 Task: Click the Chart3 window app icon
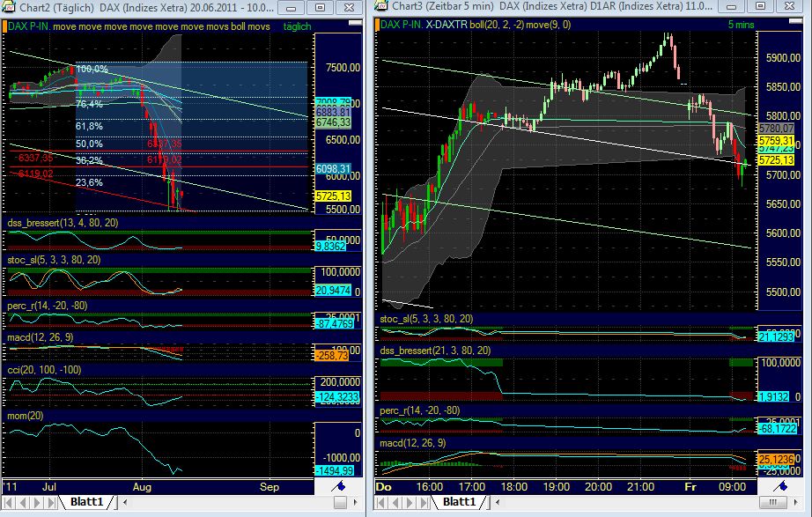click(380, 6)
